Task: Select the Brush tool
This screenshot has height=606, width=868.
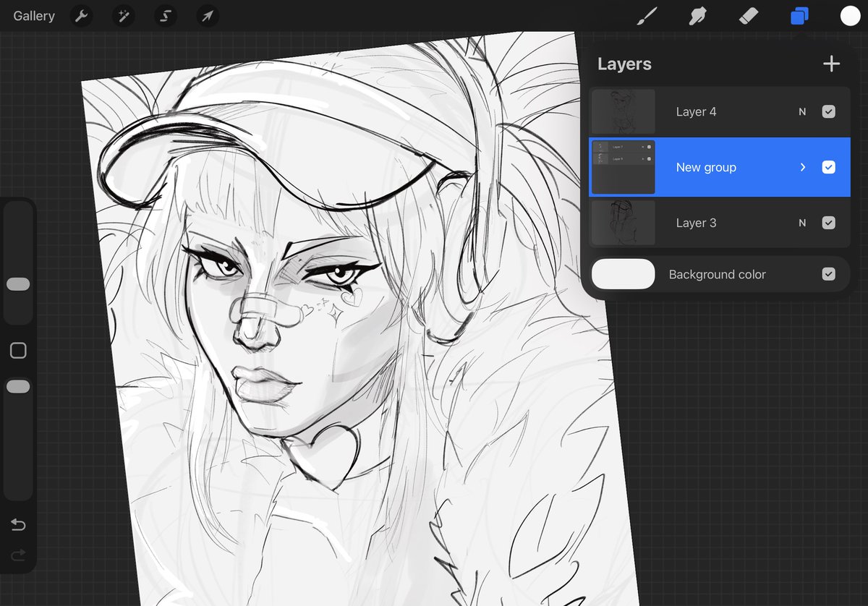Action: 646,15
